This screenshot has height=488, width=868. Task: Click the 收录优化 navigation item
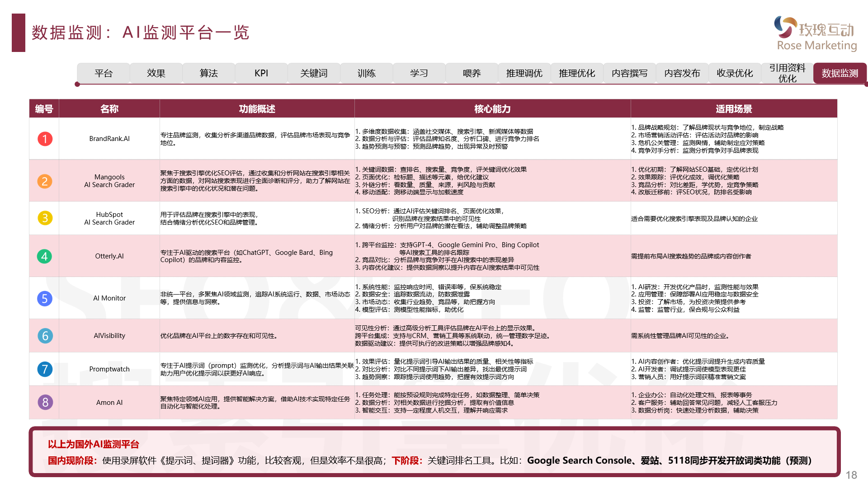[x=735, y=73]
